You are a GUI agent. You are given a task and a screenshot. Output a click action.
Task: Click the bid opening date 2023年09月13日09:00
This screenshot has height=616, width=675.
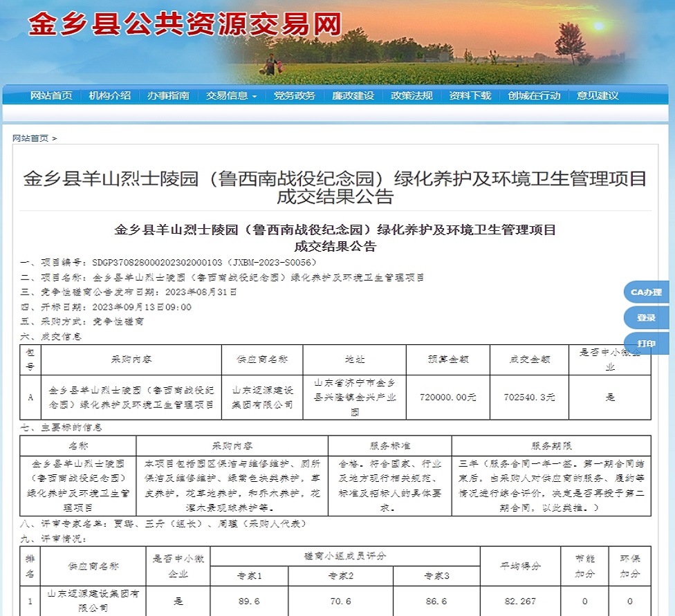tap(142, 307)
